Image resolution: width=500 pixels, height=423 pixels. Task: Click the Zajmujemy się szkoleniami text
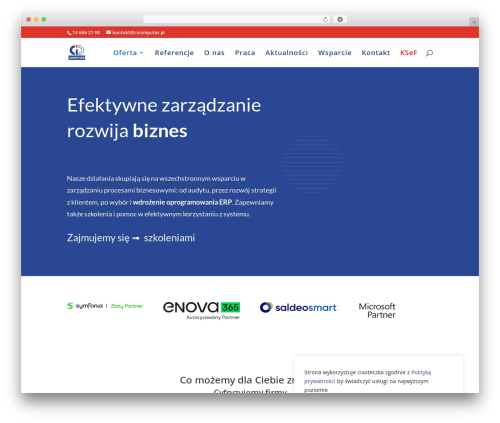(x=131, y=238)
